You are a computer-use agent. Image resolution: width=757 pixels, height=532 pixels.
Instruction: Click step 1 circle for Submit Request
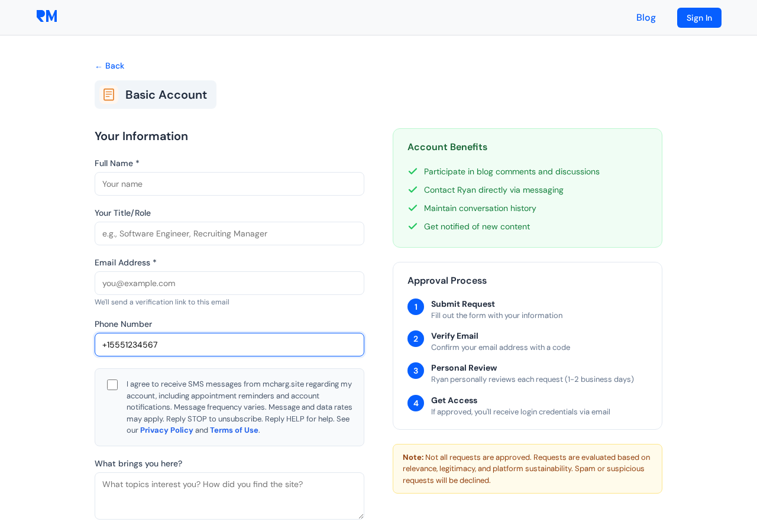[416, 307]
